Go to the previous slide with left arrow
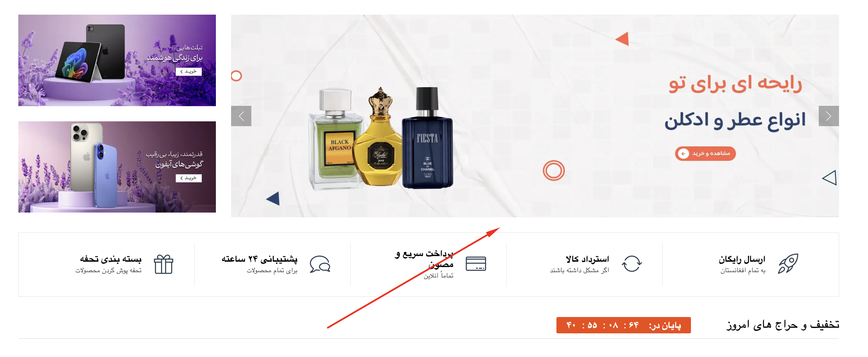868x357 pixels. pos(241,116)
